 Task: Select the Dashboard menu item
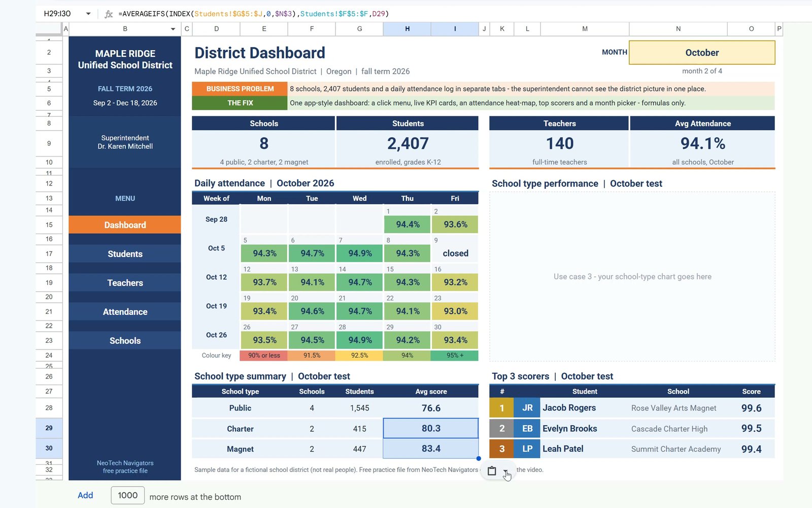tap(125, 225)
